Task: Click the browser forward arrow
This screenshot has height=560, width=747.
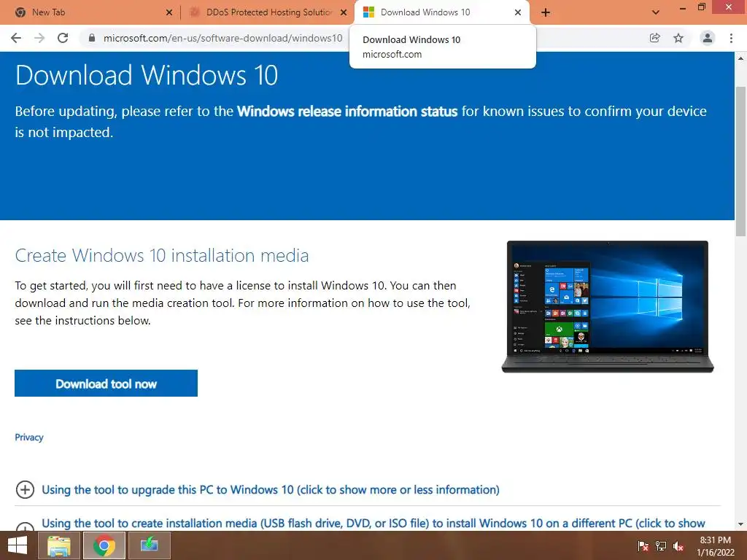Action: click(39, 38)
